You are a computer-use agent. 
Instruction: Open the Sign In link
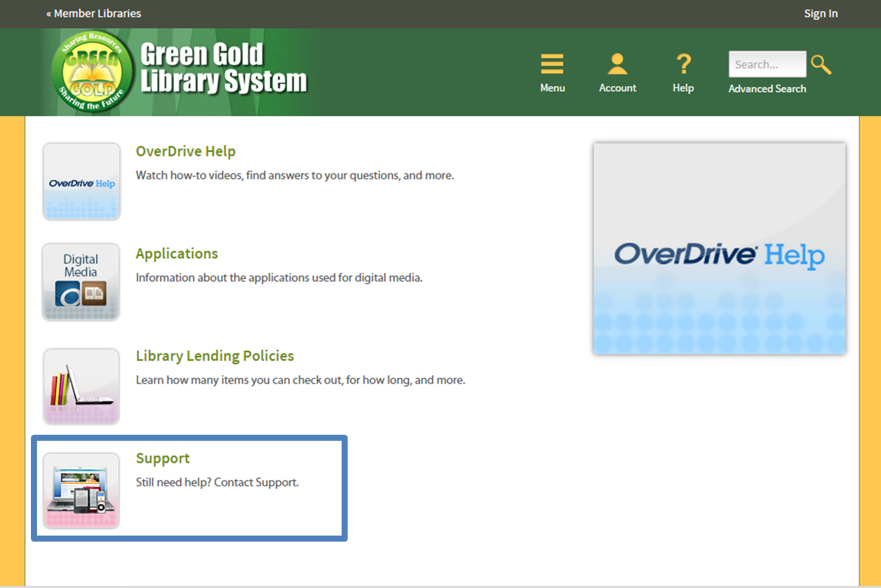[820, 13]
